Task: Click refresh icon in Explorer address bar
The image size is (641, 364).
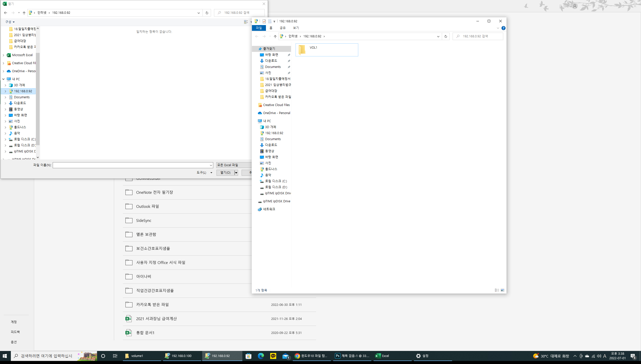Action: click(446, 36)
